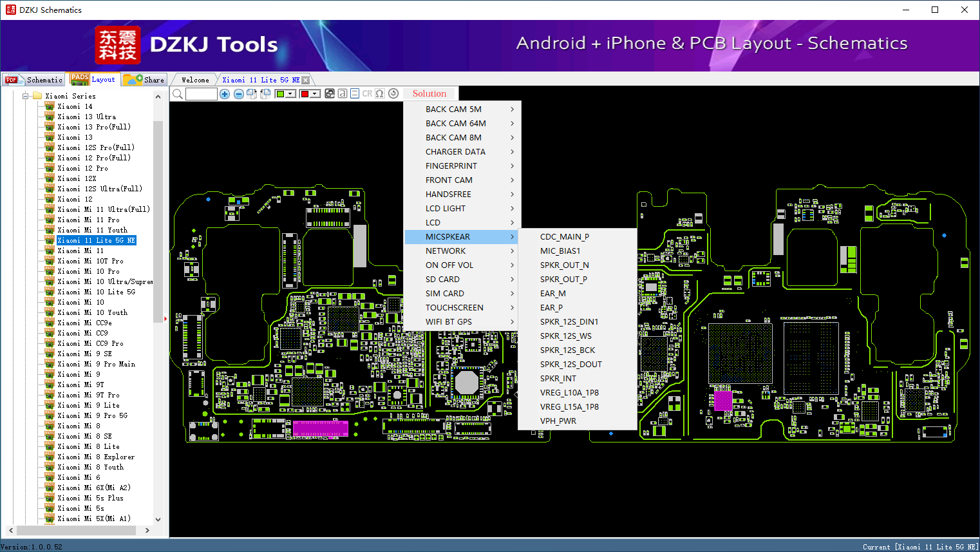Image resolution: width=980 pixels, height=552 pixels.
Task: Click the red color swatch
Action: (305, 94)
